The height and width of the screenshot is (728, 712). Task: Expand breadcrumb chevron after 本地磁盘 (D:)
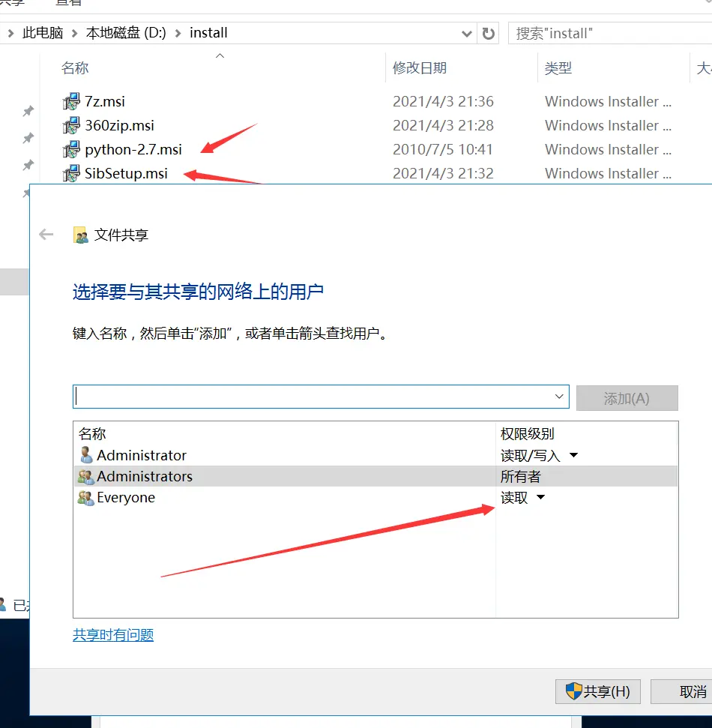click(178, 34)
